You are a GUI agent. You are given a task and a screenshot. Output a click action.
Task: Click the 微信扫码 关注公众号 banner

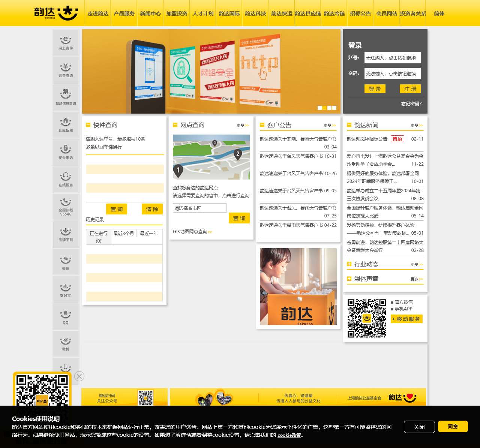[124, 397]
